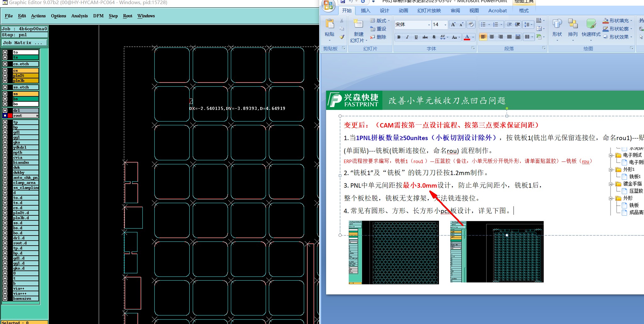This screenshot has width=644, height=324.
Task: Open the Paragraph group dialog launcher
Action: 544,48
